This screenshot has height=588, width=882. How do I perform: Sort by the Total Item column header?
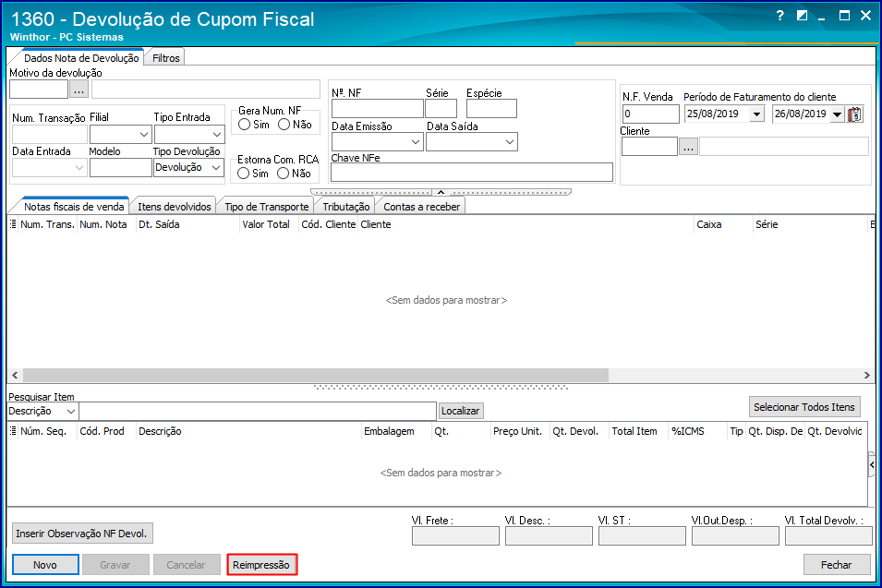(x=638, y=431)
